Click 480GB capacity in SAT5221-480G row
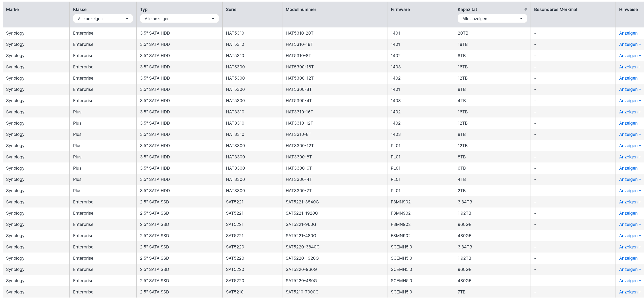This screenshot has height=300, width=644. click(465, 235)
